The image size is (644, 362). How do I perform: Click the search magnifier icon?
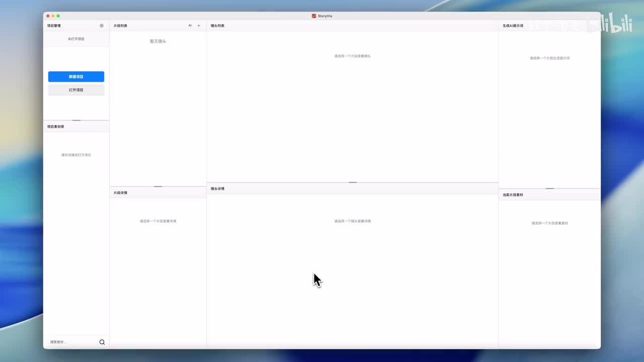pyautogui.click(x=102, y=342)
